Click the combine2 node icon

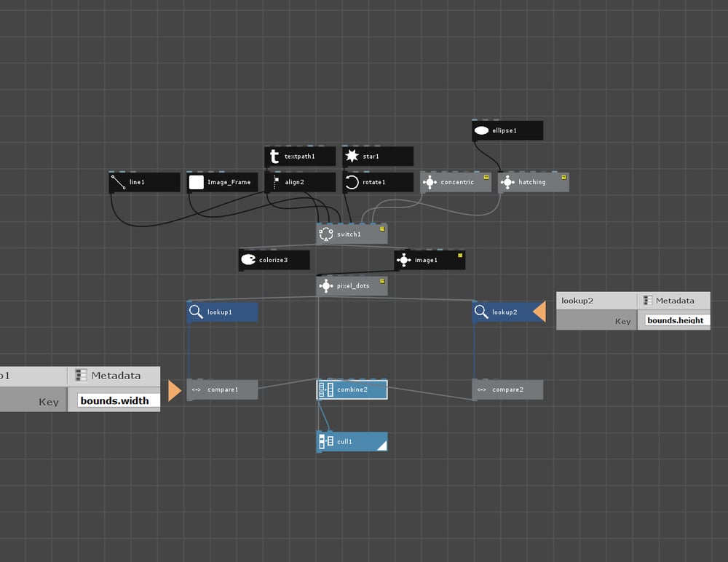326,389
